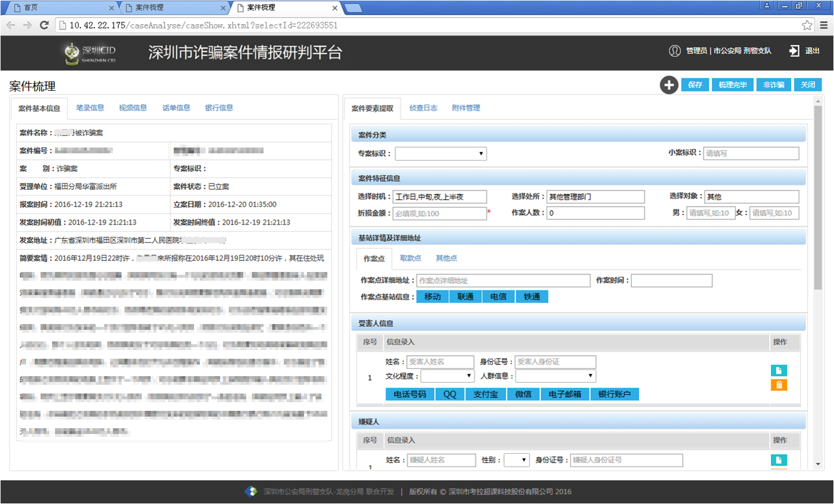
Task: Switch to 话单信息 tab
Action: (x=176, y=108)
